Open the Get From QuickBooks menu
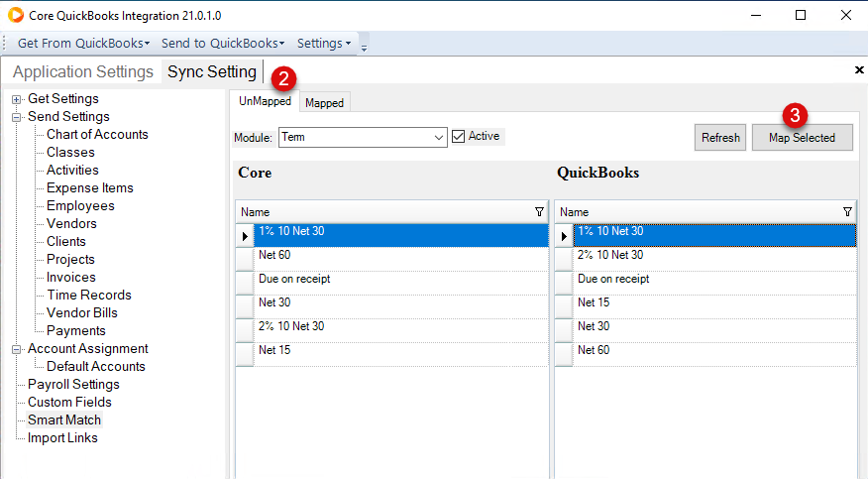The image size is (868, 479). 83,44
